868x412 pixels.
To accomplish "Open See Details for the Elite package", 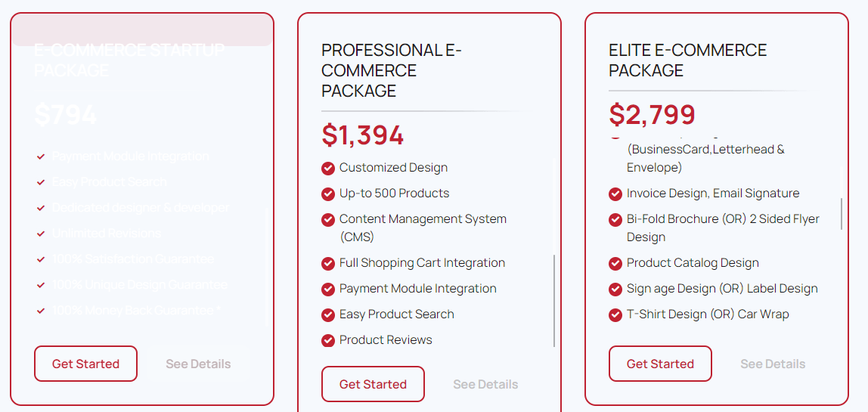I will (773, 364).
